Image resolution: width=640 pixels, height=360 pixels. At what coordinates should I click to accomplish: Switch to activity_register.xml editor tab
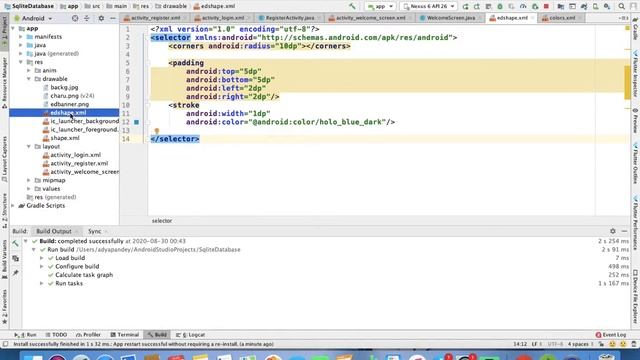(155, 18)
